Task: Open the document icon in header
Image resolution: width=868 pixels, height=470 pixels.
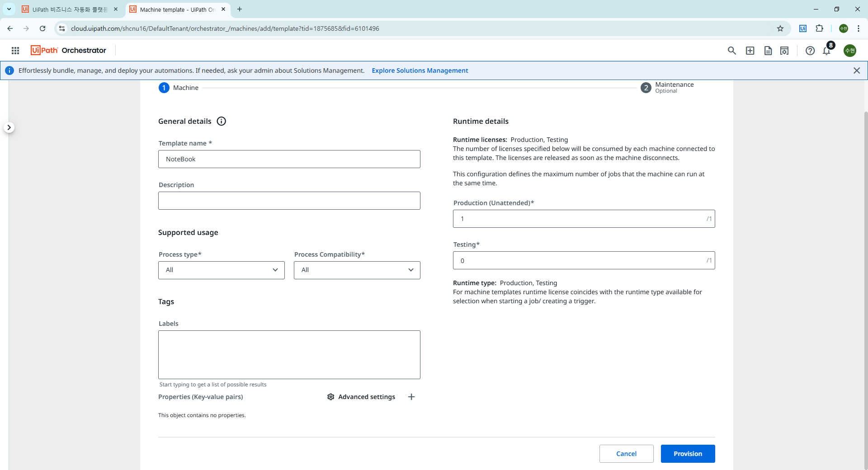Action: 768,51
